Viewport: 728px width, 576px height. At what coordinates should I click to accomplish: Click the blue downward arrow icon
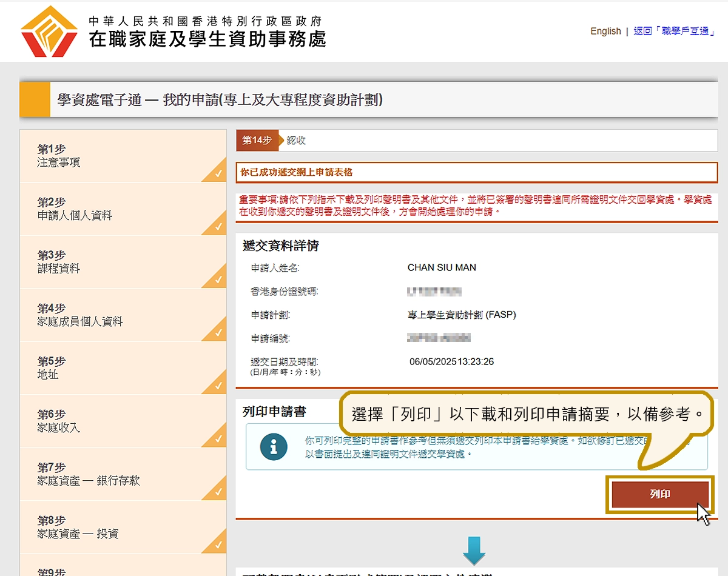474,550
